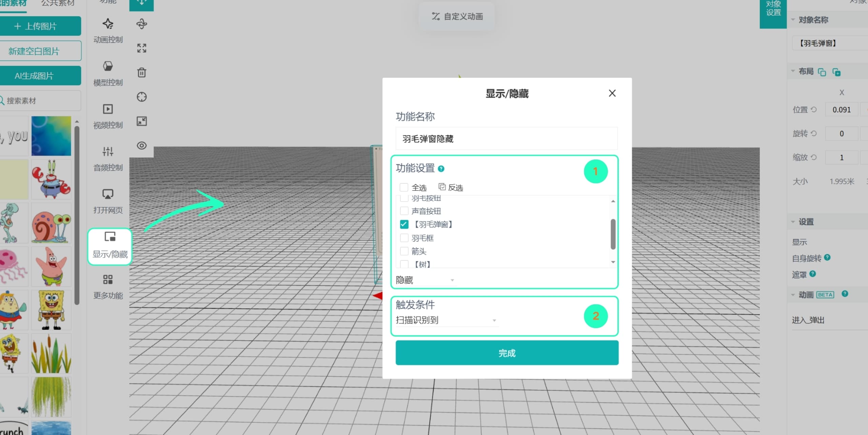Viewport: 868px width, 435px height.
Task: Click the 反选 invert selection option
Action: point(451,187)
